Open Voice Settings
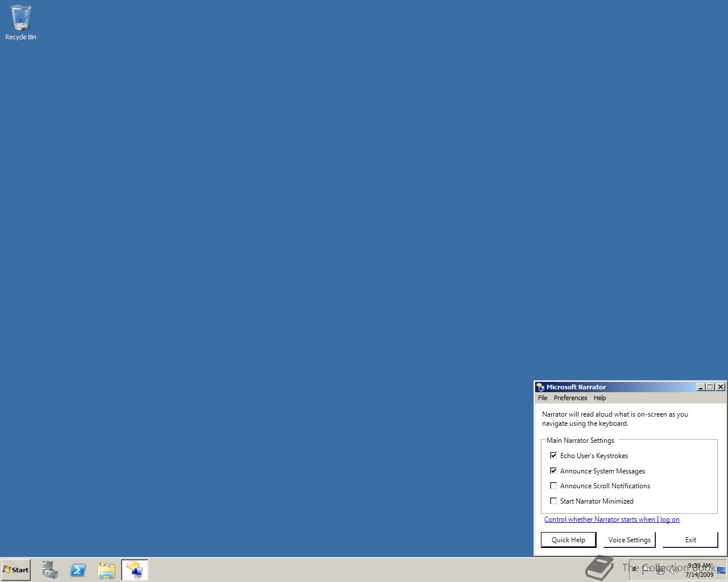Viewport: 728px width, 582px height. [x=630, y=540]
